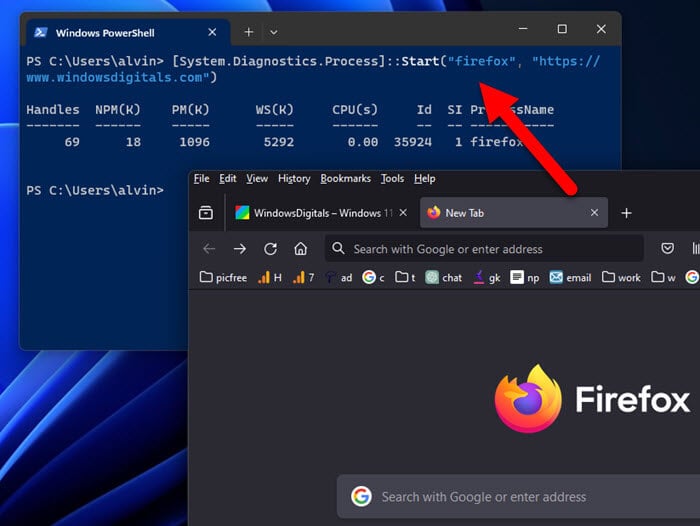Open the gk bookmark
This screenshot has height=526, width=700.
[x=487, y=277]
